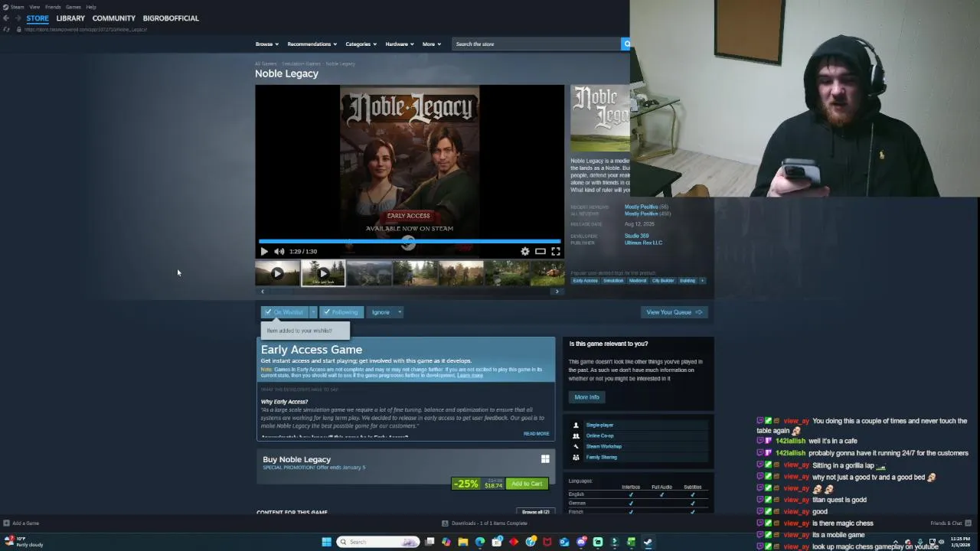This screenshot has width=980, height=551.
Task: Select the second trailer thumbnail
Action: tap(323, 273)
